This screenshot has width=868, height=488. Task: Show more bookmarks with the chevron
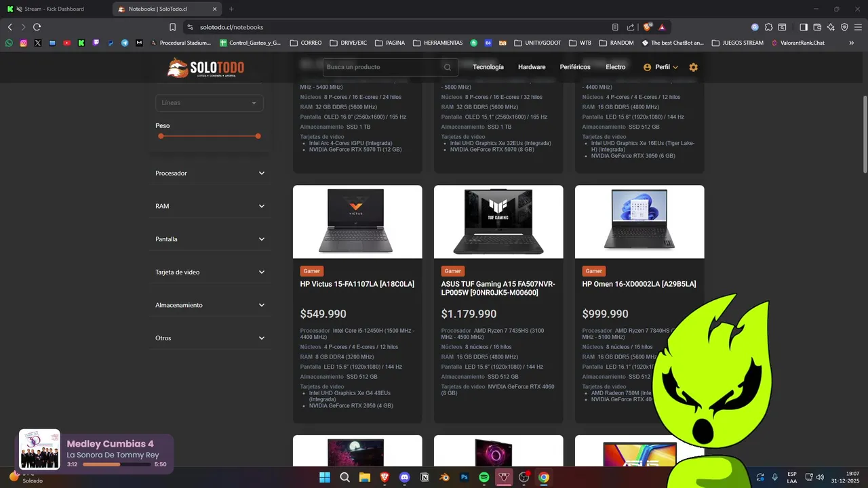[x=852, y=43]
